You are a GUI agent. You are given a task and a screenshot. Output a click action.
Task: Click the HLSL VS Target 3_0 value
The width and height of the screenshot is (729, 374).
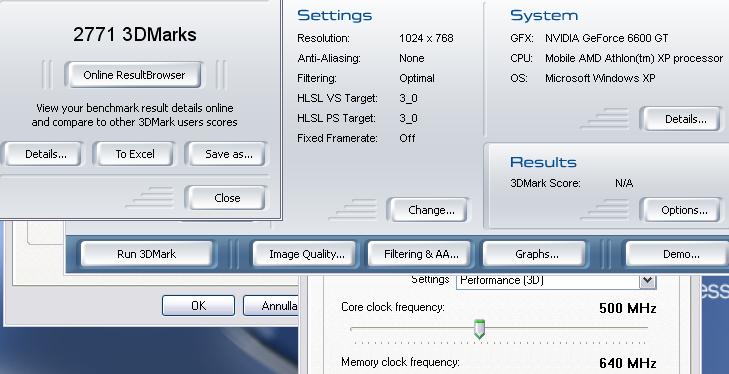(408, 99)
